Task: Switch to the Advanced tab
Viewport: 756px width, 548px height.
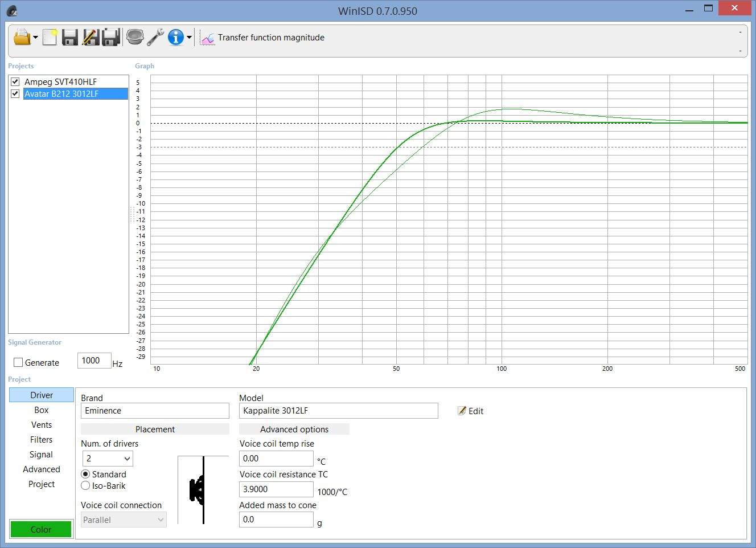Action: (x=42, y=469)
